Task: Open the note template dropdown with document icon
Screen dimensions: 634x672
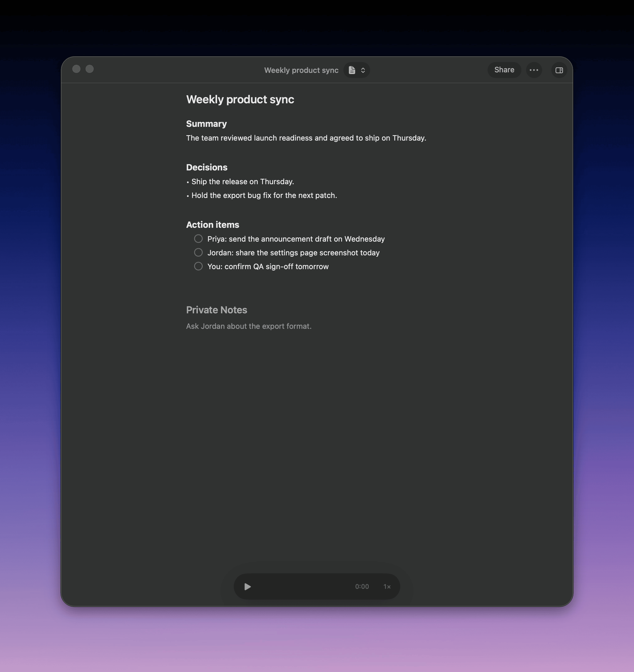Action: pyautogui.click(x=357, y=70)
